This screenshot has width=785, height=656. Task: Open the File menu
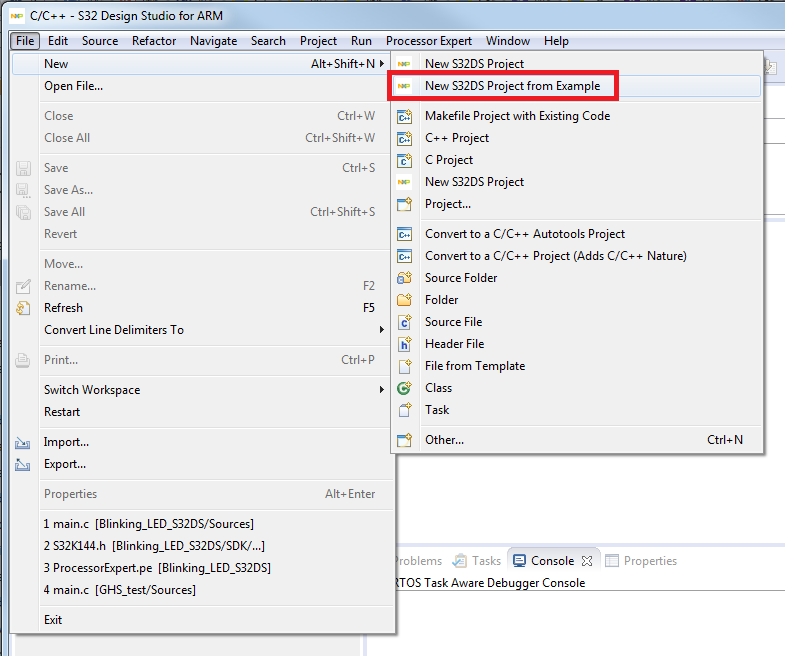tap(25, 41)
